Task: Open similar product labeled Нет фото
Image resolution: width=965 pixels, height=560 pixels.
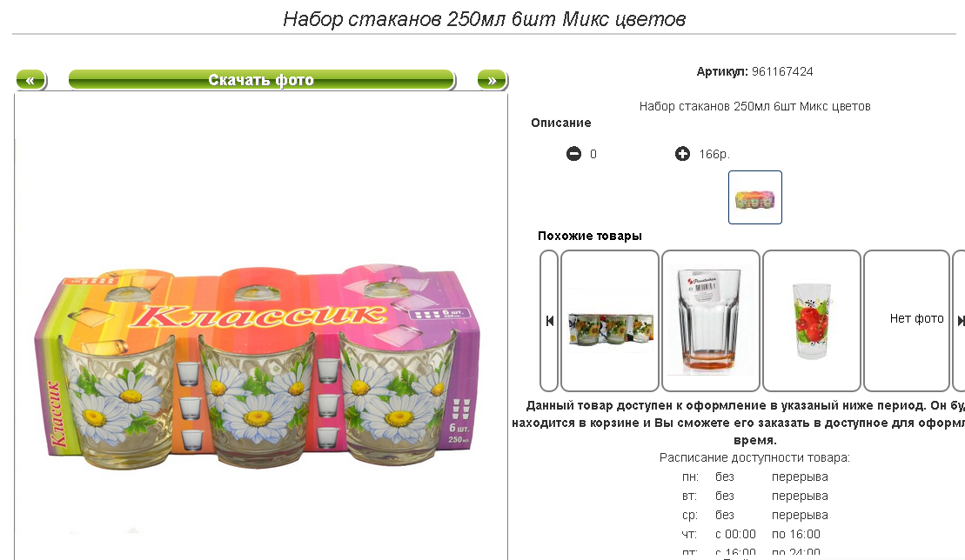Action: [x=908, y=321]
